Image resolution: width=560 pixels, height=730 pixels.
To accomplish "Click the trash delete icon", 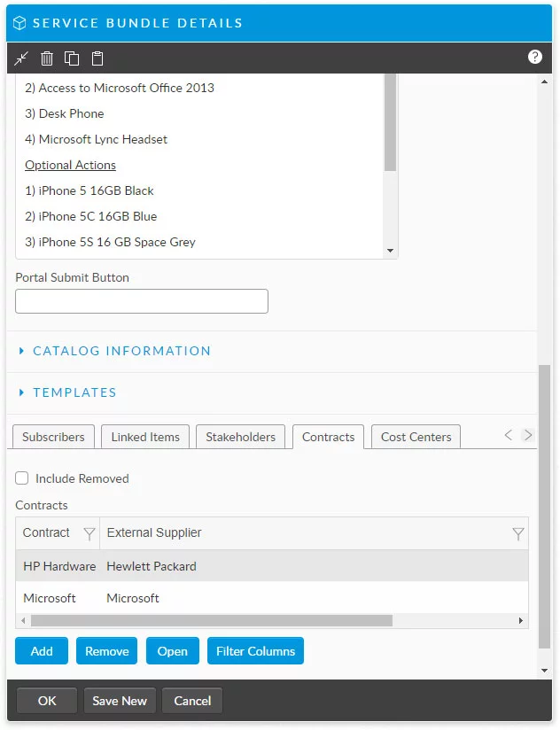I will [47, 58].
